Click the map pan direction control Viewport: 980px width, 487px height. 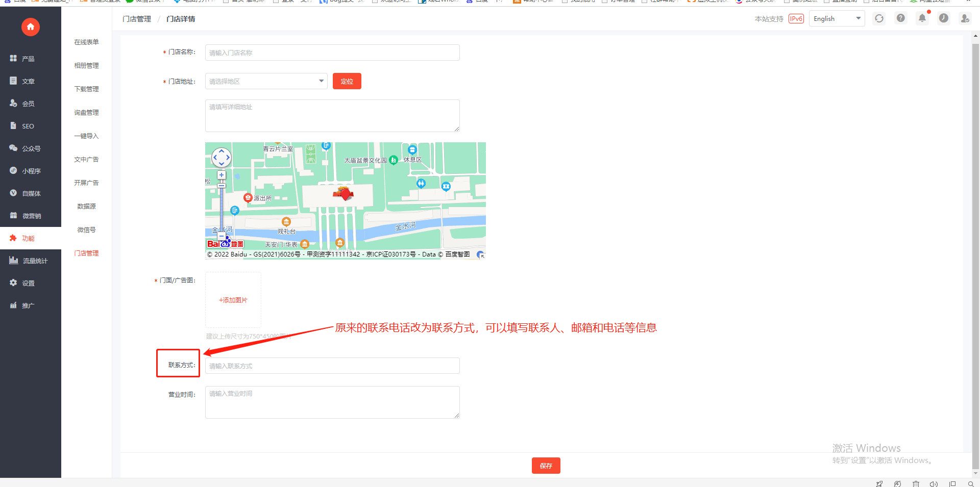coord(222,158)
